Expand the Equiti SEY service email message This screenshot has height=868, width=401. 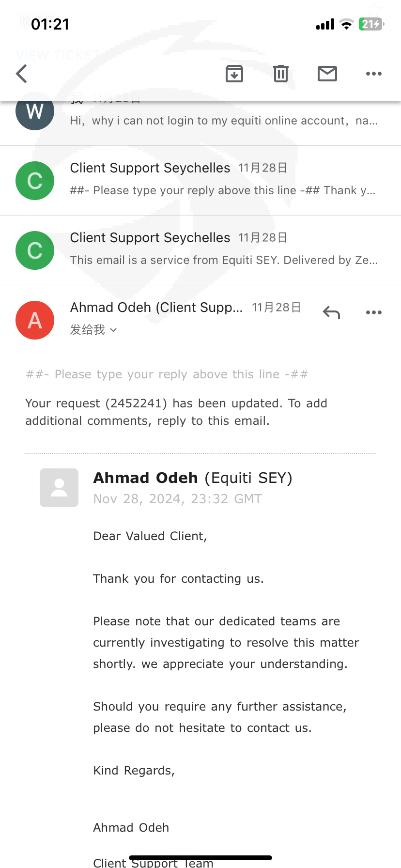point(200,250)
